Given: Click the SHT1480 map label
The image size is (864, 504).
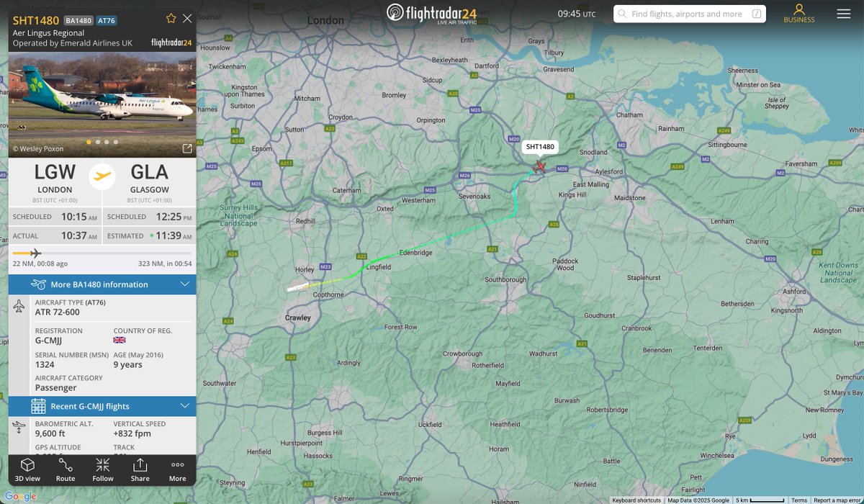Looking at the screenshot, I should point(540,147).
